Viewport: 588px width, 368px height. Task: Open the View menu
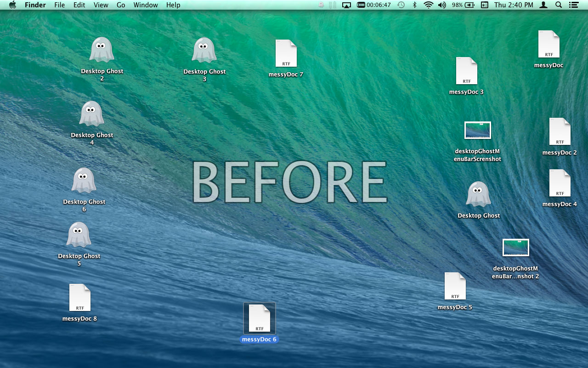[101, 5]
